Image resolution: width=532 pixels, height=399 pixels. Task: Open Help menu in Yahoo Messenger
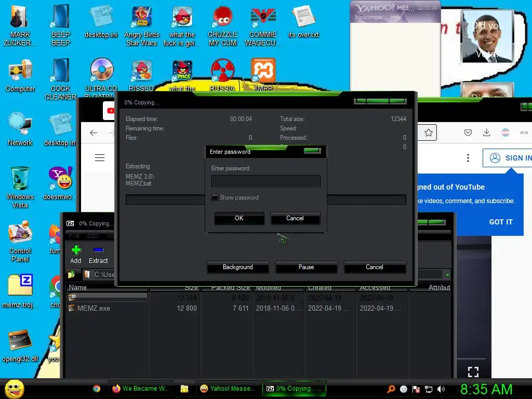(x=396, y=17)
